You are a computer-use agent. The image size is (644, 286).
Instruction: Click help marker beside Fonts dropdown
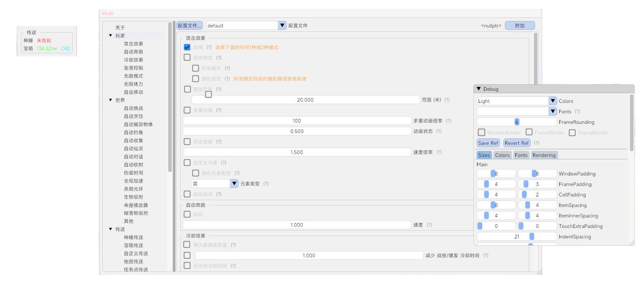coord(577,112)
